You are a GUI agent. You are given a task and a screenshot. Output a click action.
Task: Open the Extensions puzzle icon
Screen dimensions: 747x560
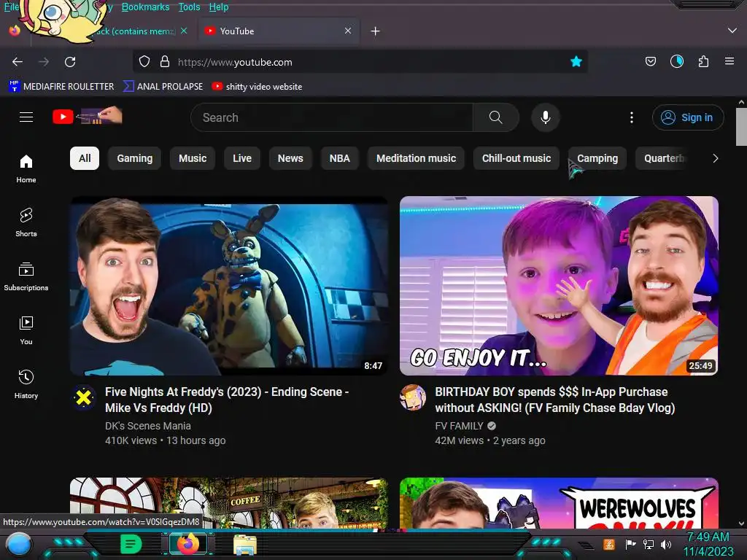703,61
